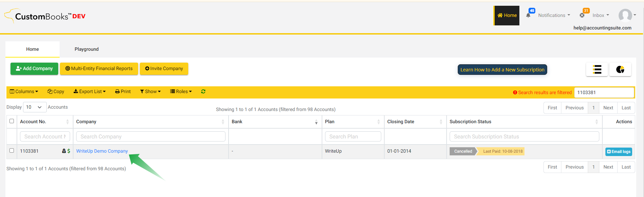
Task: Expand the Inbox dropdown
Action: (601, 15)
